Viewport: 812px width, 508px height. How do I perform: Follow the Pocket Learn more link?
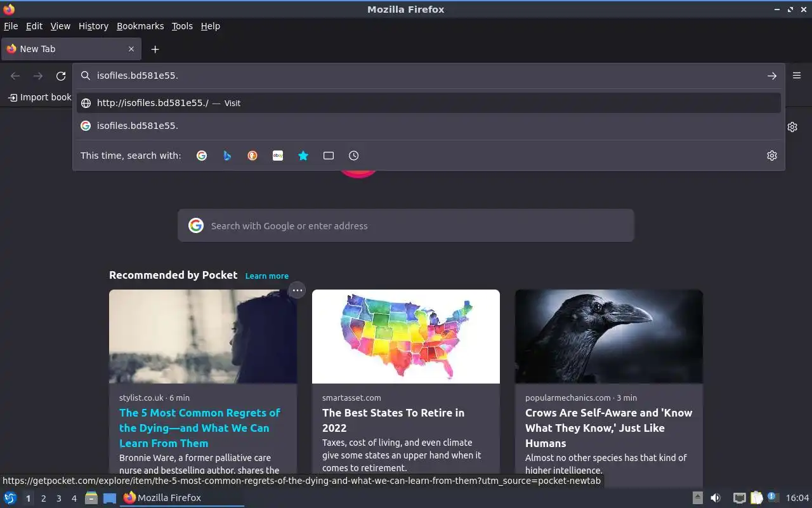[x=267, y=276]
